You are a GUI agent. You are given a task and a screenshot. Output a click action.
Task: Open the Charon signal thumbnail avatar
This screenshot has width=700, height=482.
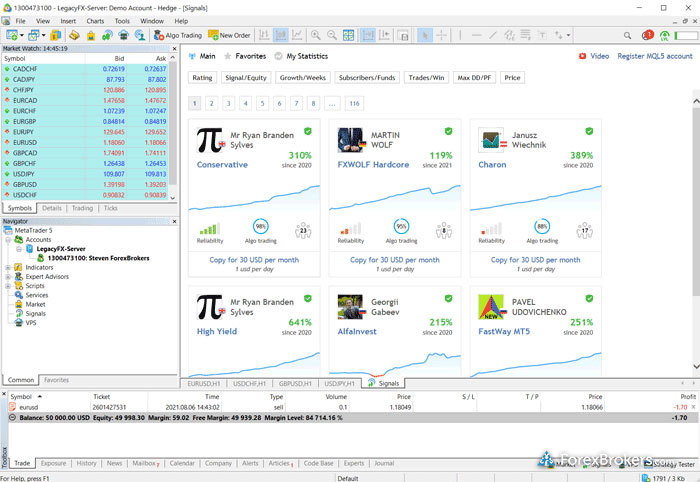tap(491, 140)
